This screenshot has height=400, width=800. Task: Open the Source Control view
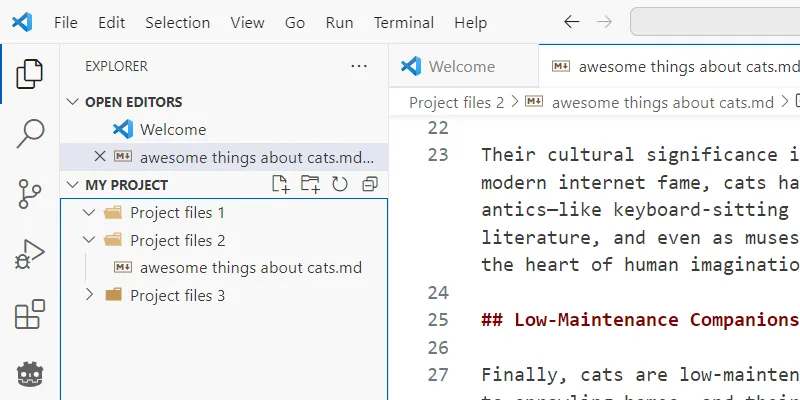coord(30,194)
